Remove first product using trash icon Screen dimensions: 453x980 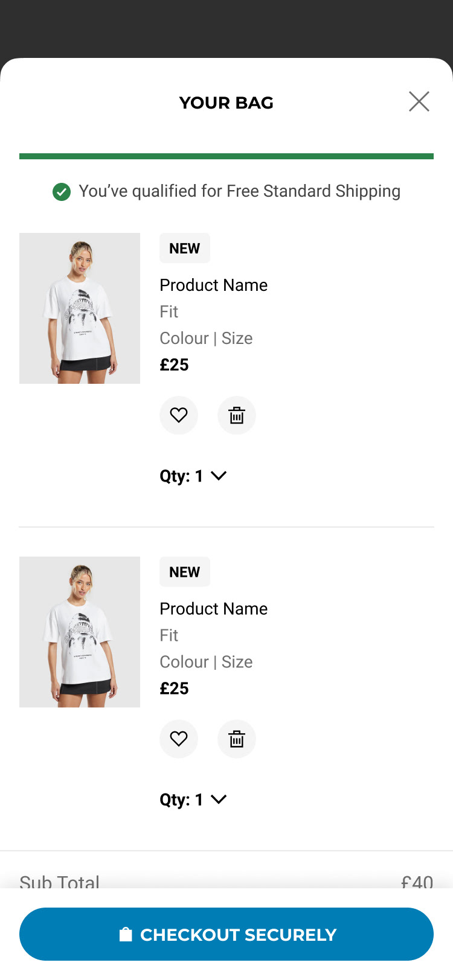point(237,415)
